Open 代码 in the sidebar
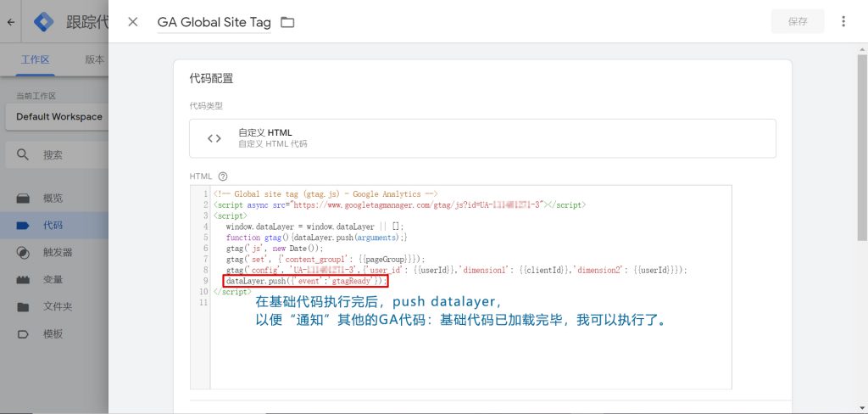868x414 pixels. [x=54, y=225]
